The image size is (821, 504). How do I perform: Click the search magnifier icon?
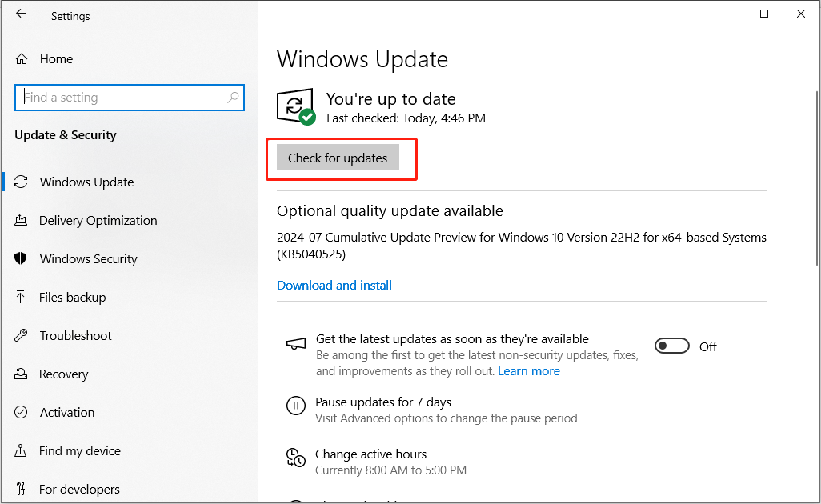pyautogui.click(x=233, y=98)
